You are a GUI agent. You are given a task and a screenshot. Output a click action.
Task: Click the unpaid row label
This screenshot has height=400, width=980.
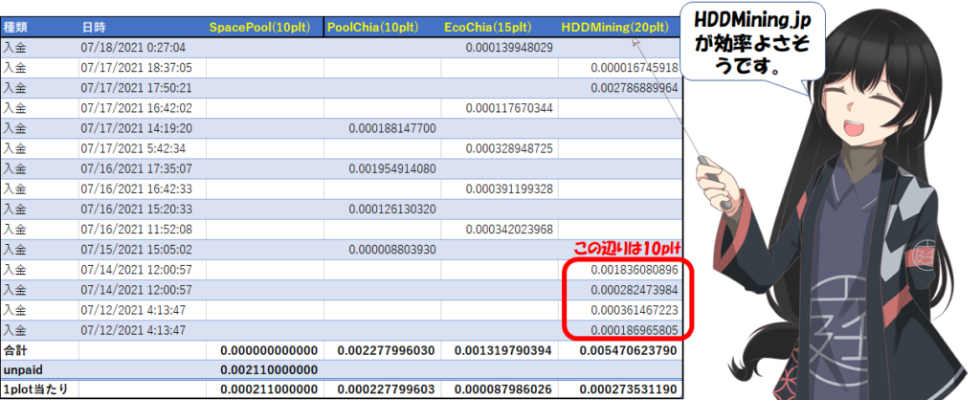pyautogui.click(x=21, y=370)
